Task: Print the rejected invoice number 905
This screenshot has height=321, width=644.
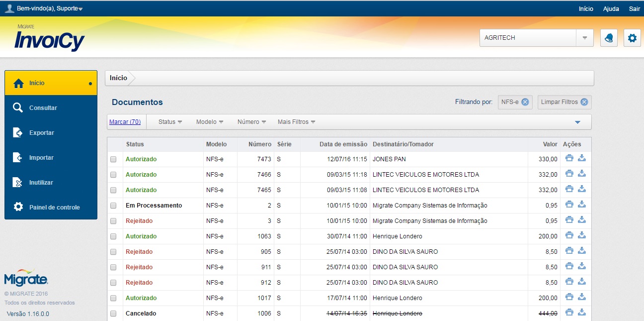Action: coord(569,251)
